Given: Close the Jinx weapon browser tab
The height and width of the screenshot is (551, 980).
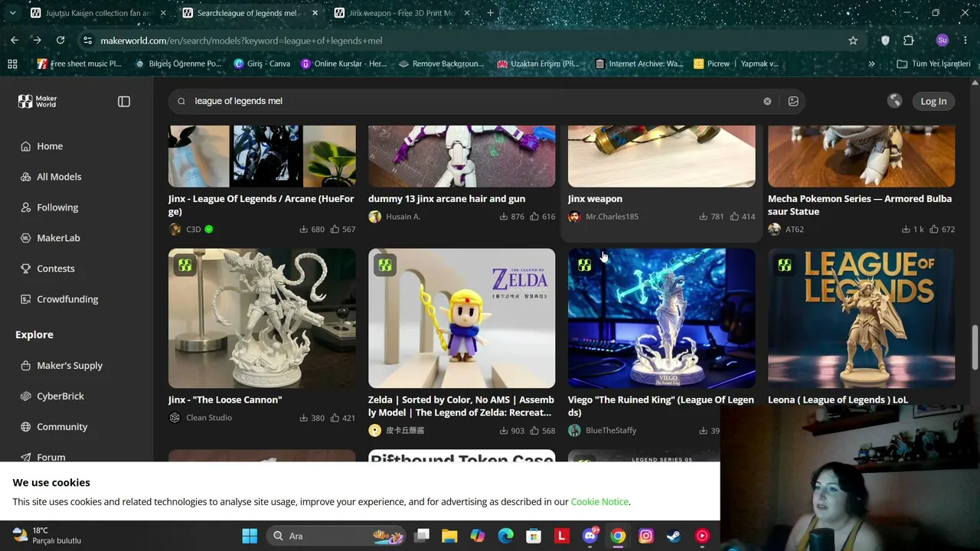Looking at the screenshot, I should click(x=467, y=13).
